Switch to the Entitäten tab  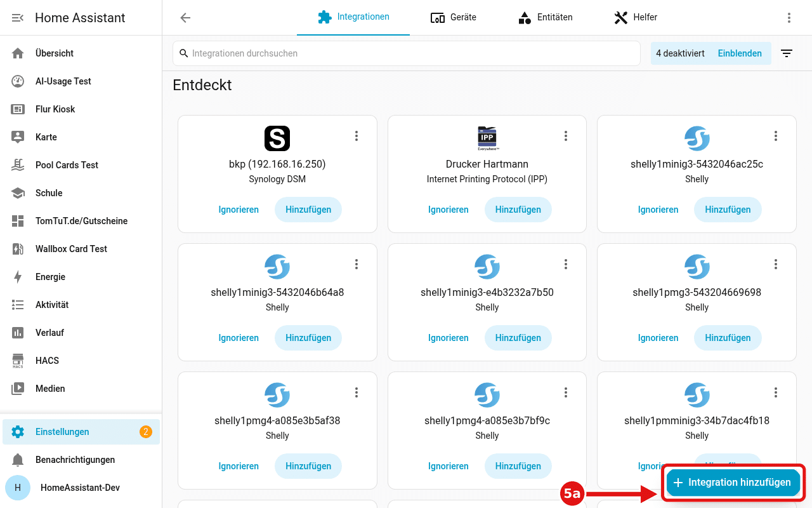click(545, 18)
